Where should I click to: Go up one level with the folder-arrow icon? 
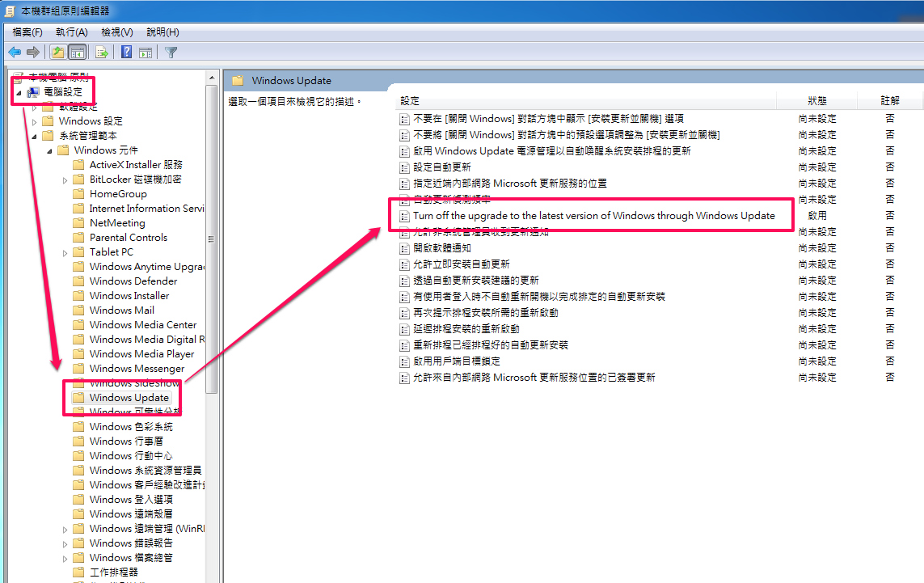click(x=57, y=53)
